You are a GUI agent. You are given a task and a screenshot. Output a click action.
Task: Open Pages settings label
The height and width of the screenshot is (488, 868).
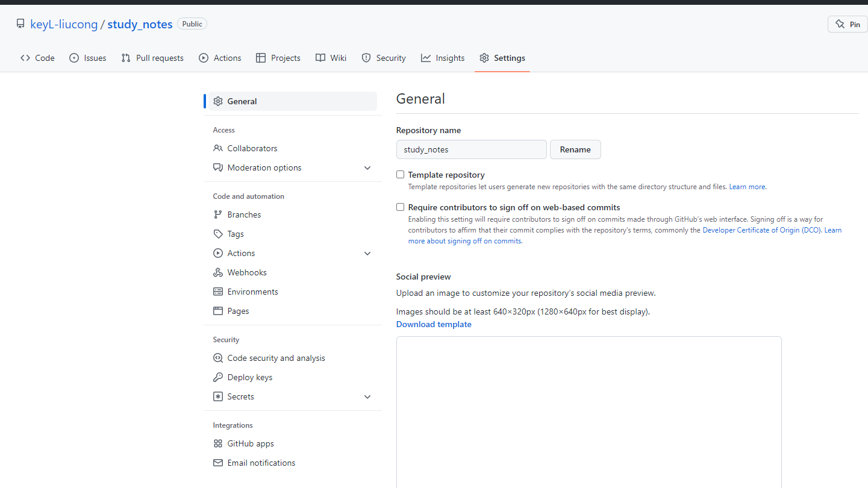pyautogui.click(x=239, y=311)
